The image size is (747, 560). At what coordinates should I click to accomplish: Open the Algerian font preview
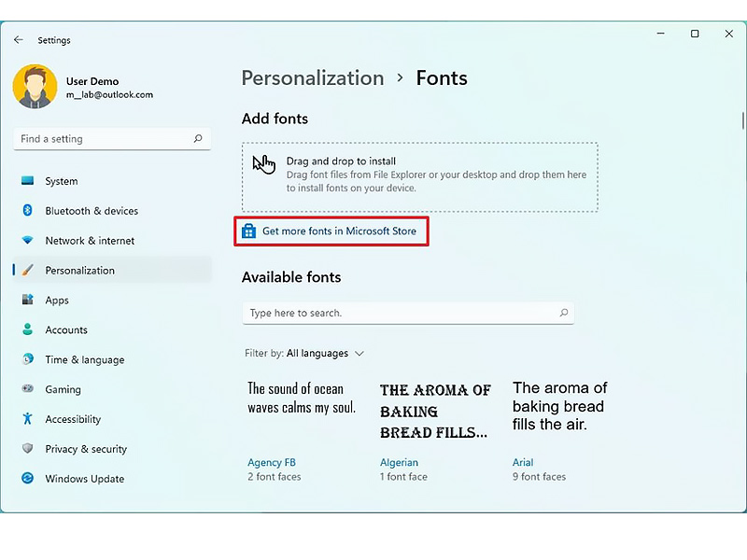point(435,411)
